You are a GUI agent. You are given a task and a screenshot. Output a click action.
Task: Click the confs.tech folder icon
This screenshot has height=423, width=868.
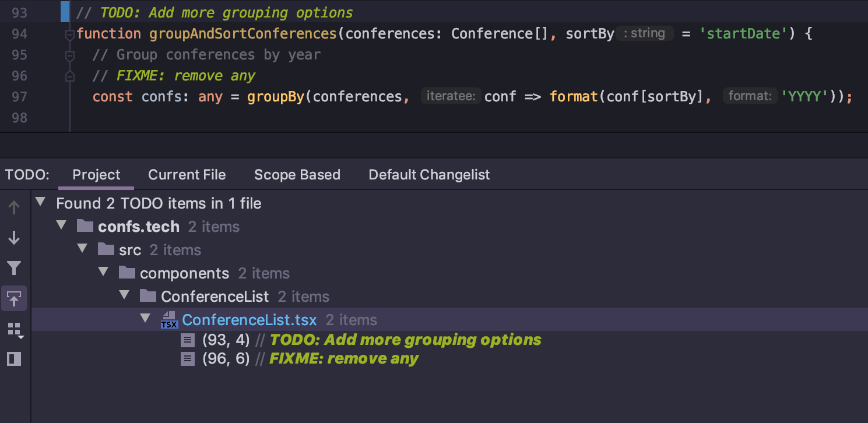tap(85, 226)
